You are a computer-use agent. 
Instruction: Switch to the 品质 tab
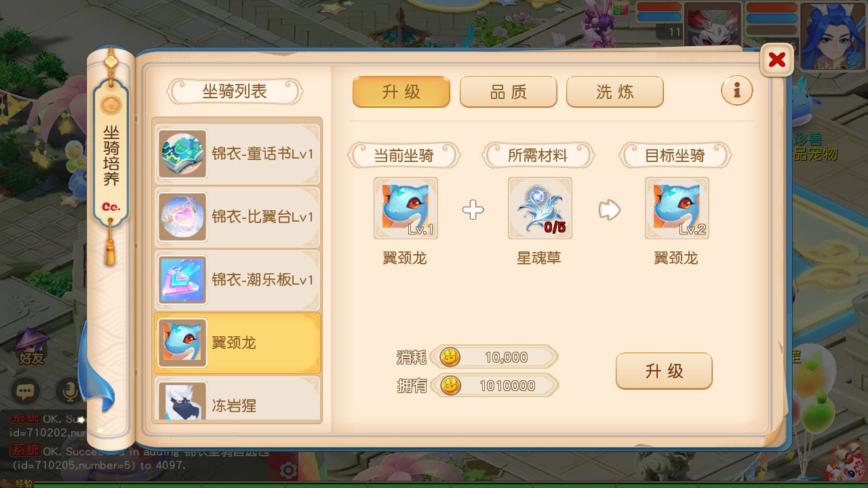pos(509,91)
